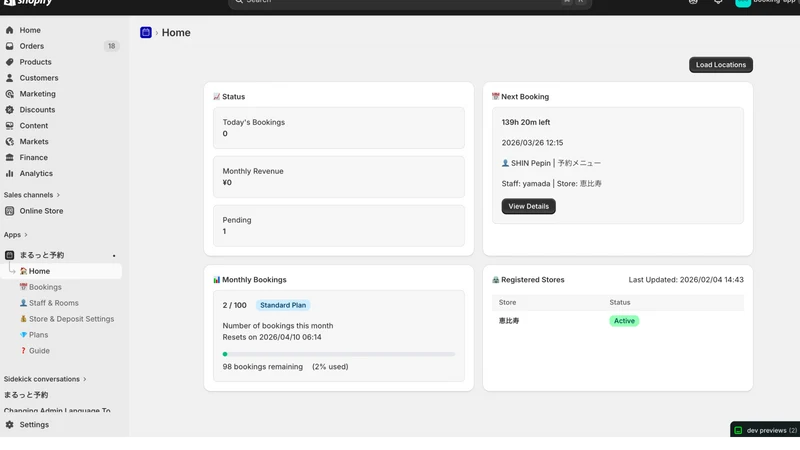Click the search bar

click(x=409, y=3)
